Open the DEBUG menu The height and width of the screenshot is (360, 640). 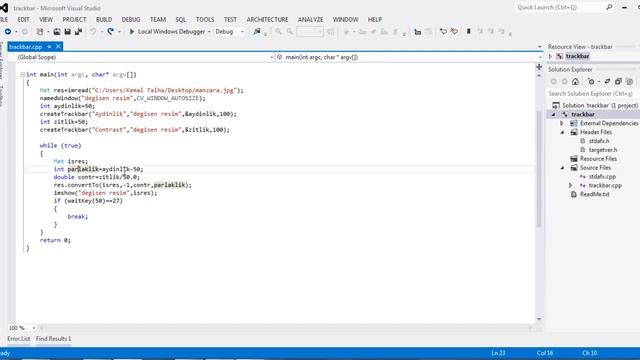click(131, 20)
